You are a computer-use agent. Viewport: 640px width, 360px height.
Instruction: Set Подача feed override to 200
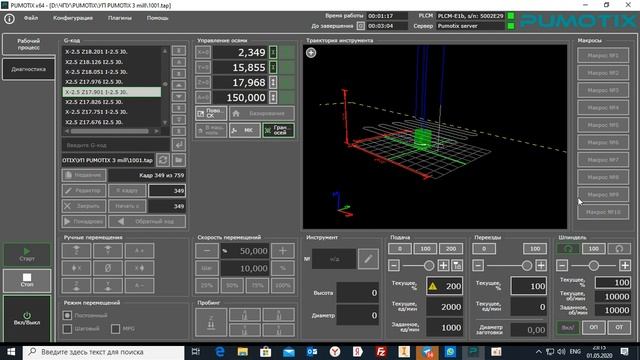(451, 249)
